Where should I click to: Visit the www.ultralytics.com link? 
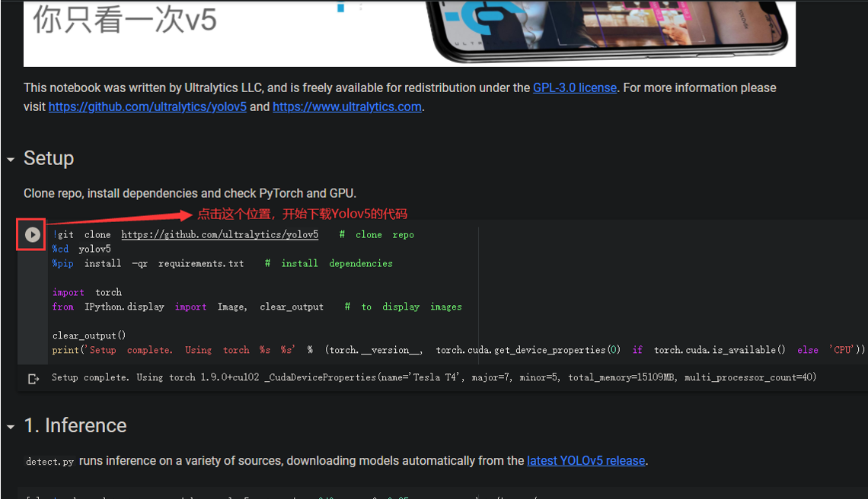(x=347, y=106)
